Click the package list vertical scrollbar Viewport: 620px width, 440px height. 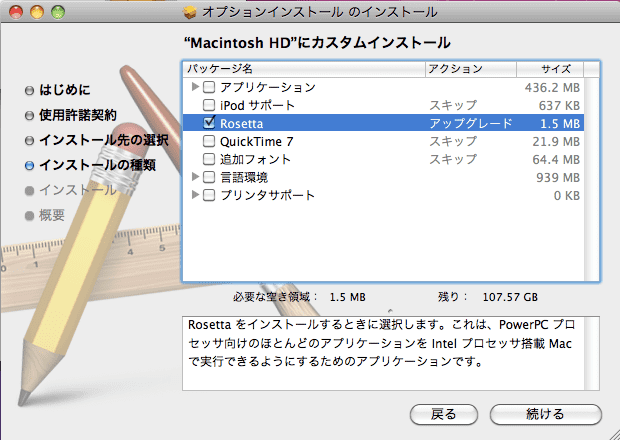[592, 179]
